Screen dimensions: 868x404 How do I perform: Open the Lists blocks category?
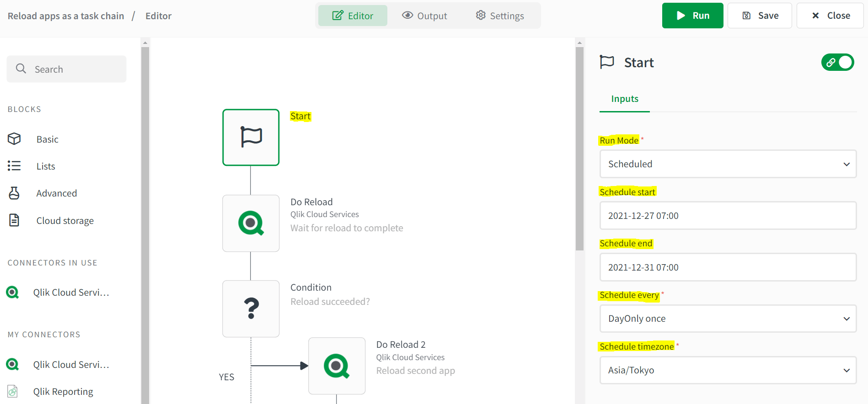[45, 166]
